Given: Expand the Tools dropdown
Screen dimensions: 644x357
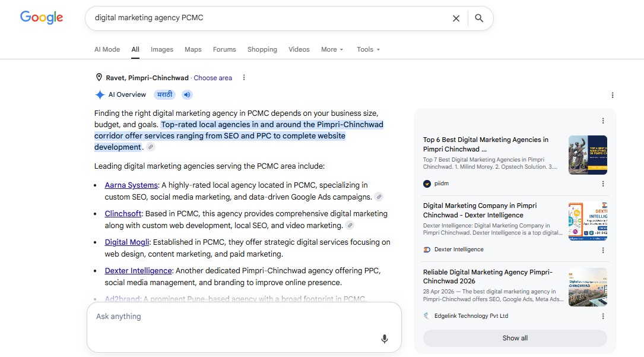Looking at the screenshot, I should click(x=368, y=49).
